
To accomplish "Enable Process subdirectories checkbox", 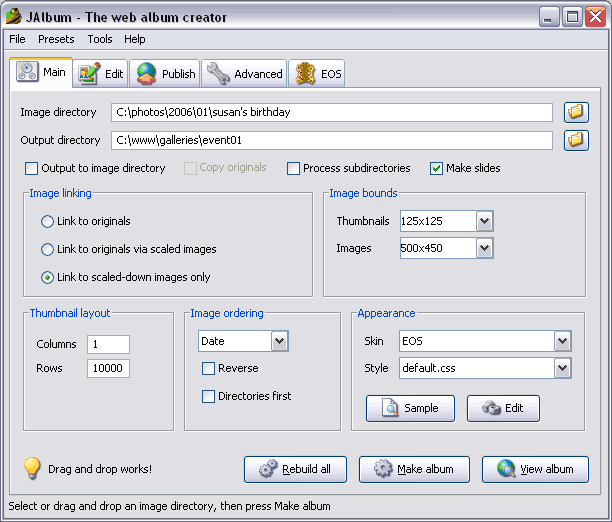I will pos(293,168).
